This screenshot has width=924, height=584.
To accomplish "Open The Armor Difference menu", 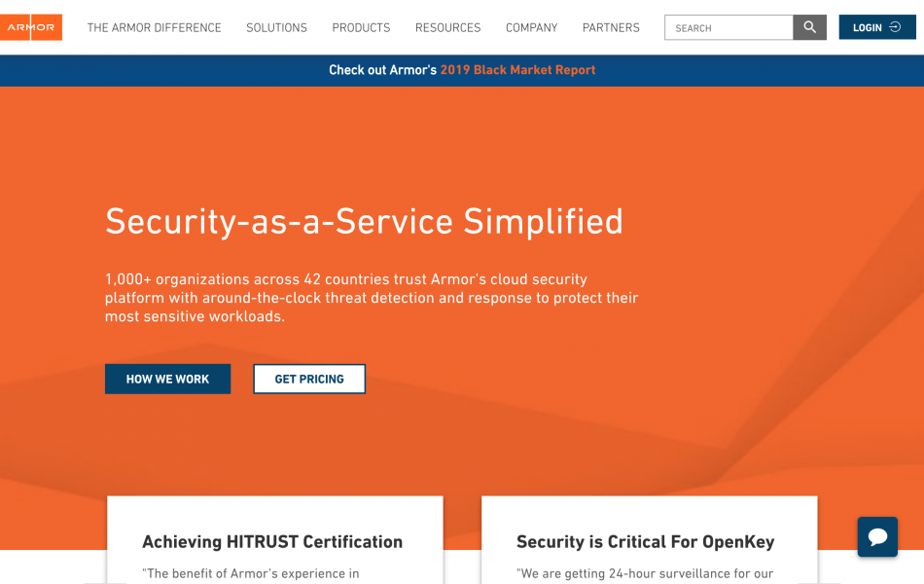I will (155, 27).
